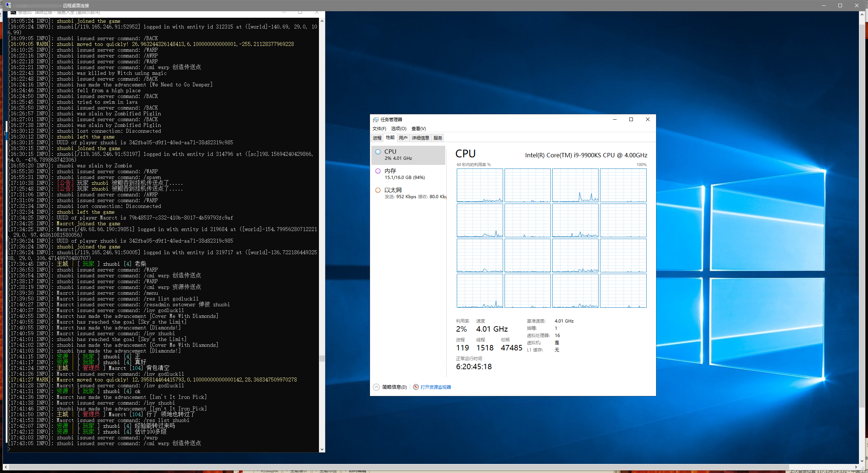The height and width of the screenshot is (473, 868).
Task: Switch to the 进程 tab
Action: (x=377, y=138)
